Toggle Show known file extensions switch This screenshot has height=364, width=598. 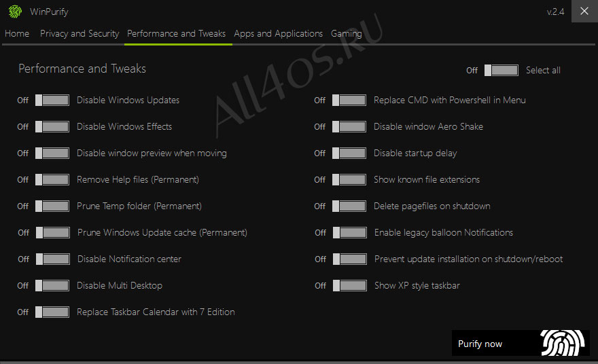349,179
